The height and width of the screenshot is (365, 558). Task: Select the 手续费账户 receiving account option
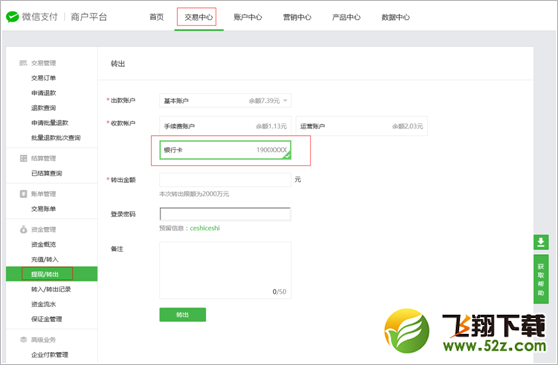tap(225, 126)
